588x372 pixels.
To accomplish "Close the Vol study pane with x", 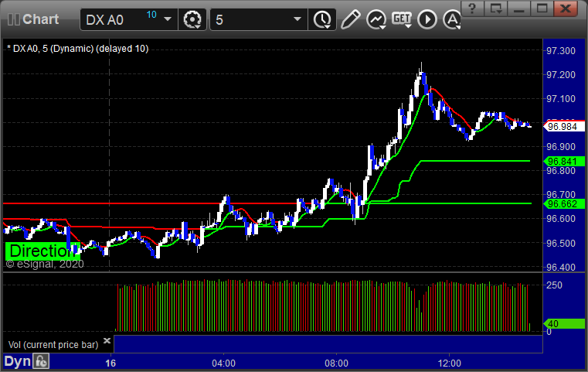I will 107,341.
